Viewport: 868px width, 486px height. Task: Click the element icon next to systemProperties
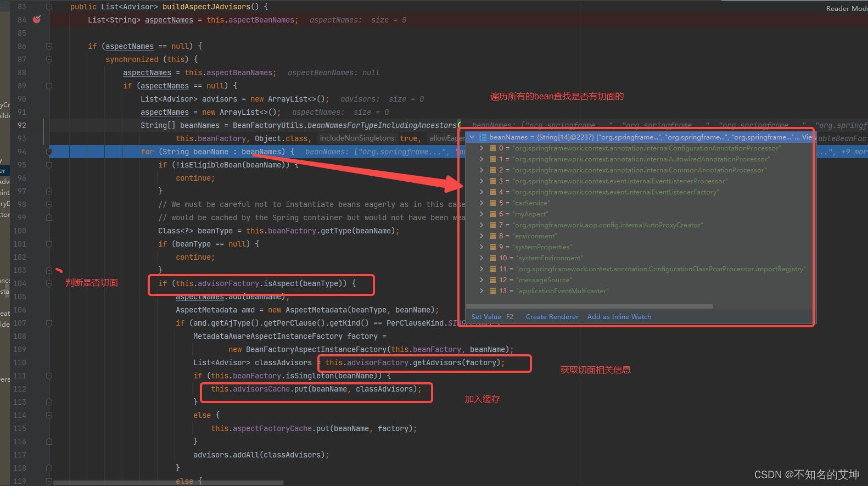(493, 247)
